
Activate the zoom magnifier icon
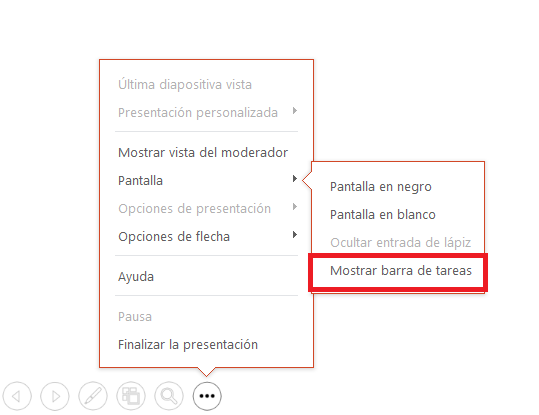pyautogui.click(x=169, y=396)
